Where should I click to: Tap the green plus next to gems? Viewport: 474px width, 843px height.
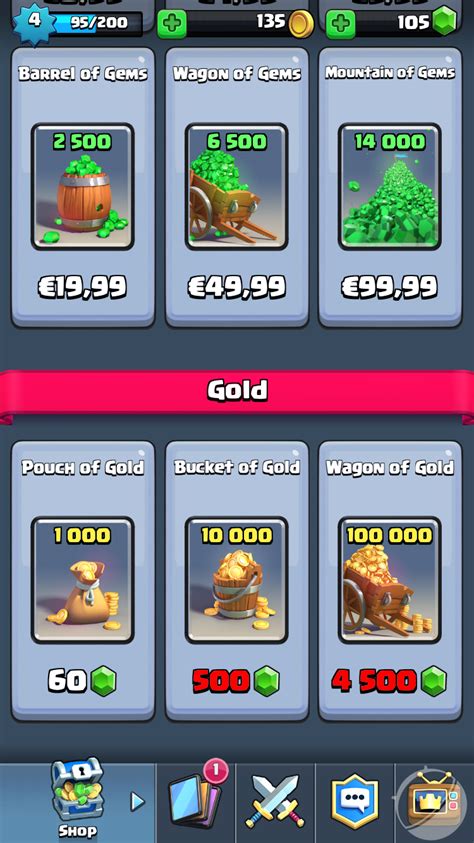point(341,24)
